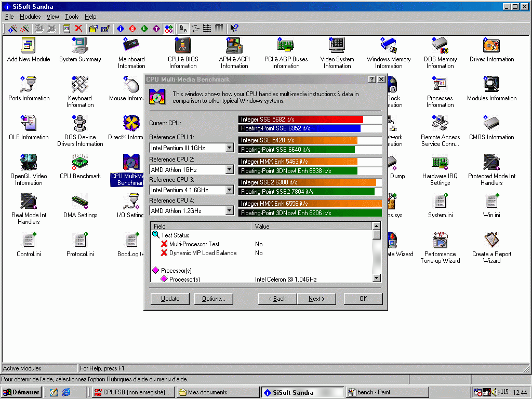Open Real Mode Int Handlers module
The height and width of the screenshot is (399, 532).
coord(29,209)
